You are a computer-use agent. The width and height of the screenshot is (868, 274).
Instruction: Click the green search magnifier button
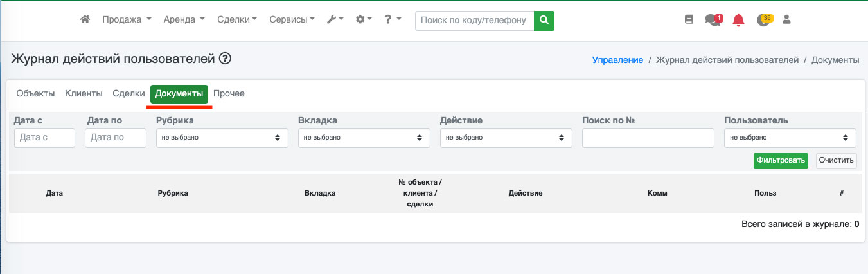[x=544, y=21]
